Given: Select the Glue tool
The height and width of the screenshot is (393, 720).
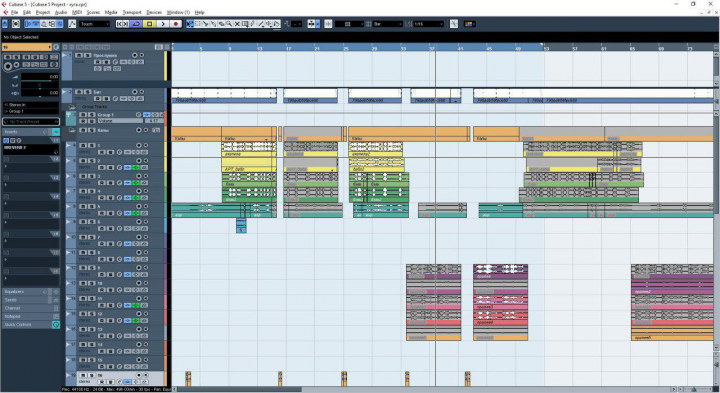Looking at the screenshot, I should click(x=214, y=24).
